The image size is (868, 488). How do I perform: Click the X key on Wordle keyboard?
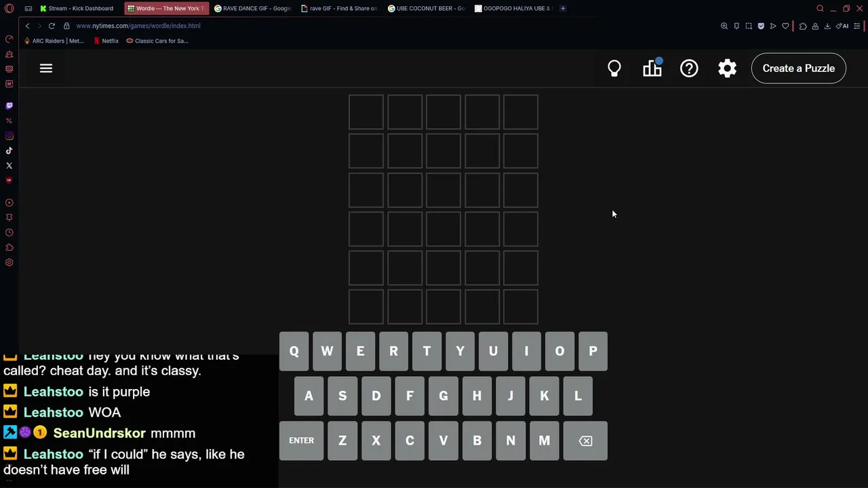[x=376, y=441]
